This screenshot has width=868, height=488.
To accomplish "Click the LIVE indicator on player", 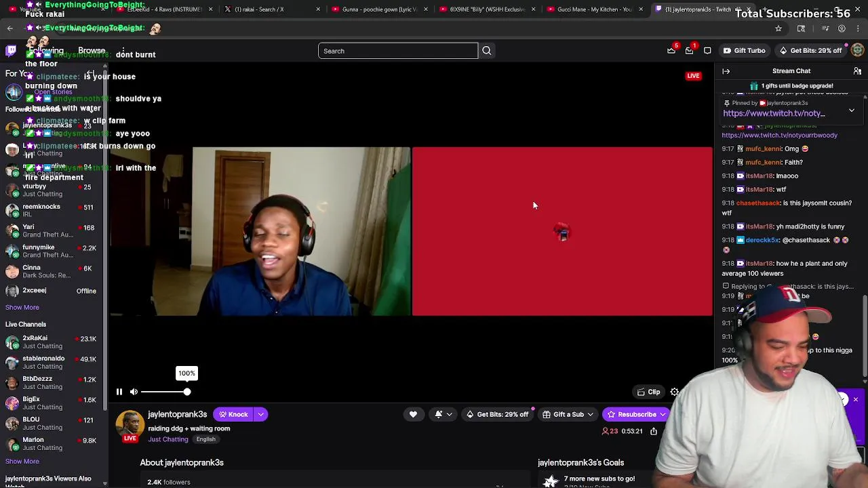I will click(693, 76).
